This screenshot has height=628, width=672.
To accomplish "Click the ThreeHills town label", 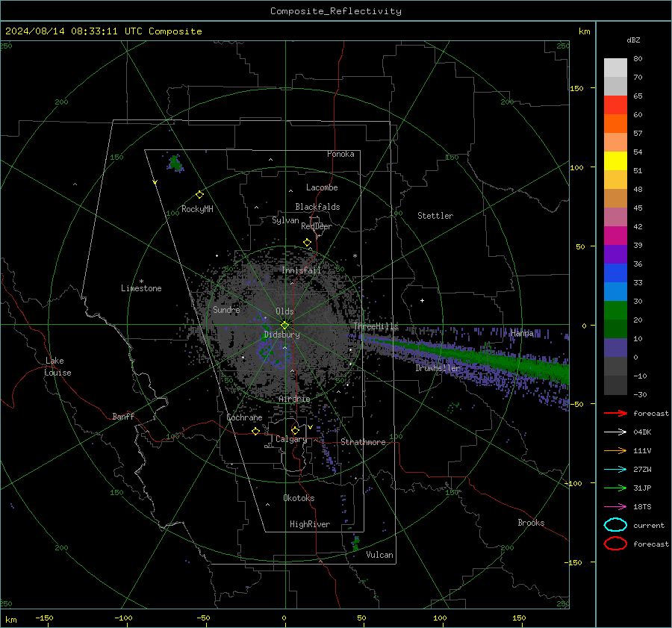I will tap(376, 326).
